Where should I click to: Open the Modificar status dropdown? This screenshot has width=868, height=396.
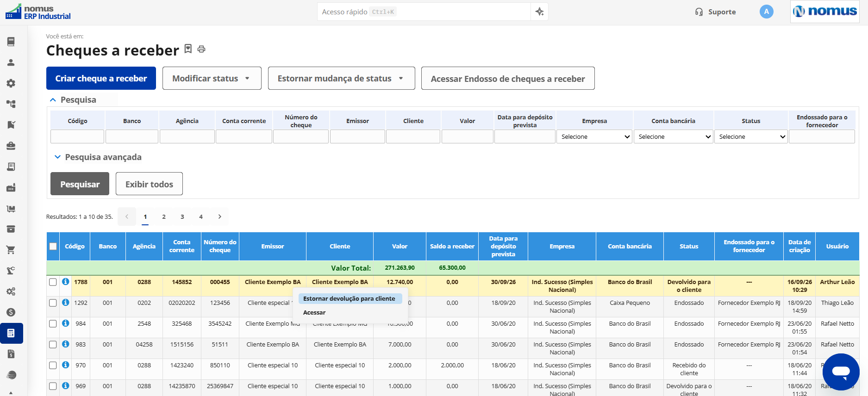pos(212,78)
